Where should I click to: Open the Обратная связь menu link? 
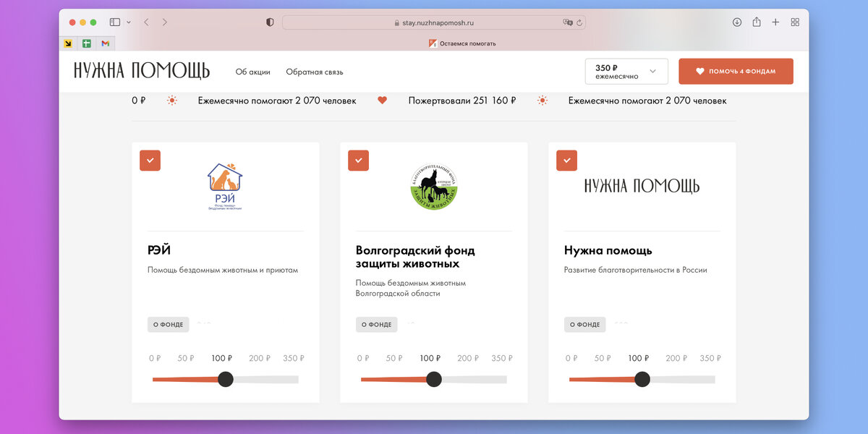(315, 72)
